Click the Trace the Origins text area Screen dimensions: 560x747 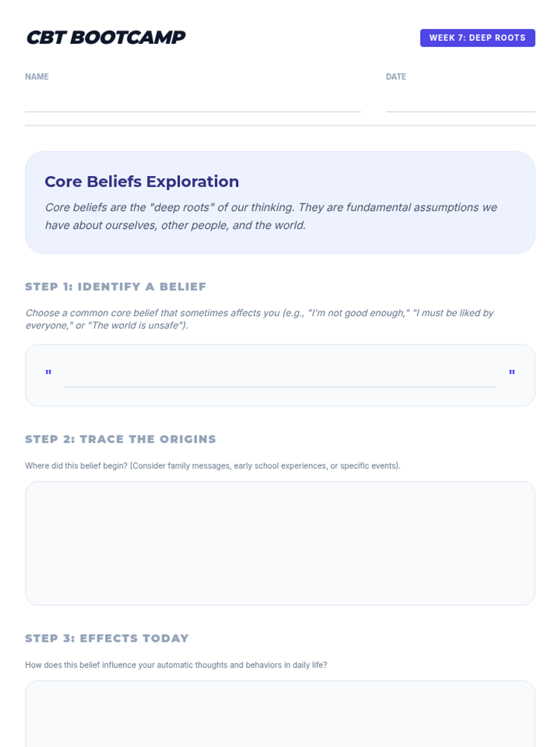(x=280, y=543)
